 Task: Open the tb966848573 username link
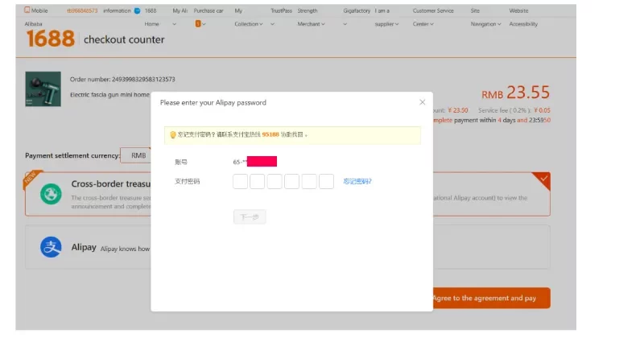[82, 10]
